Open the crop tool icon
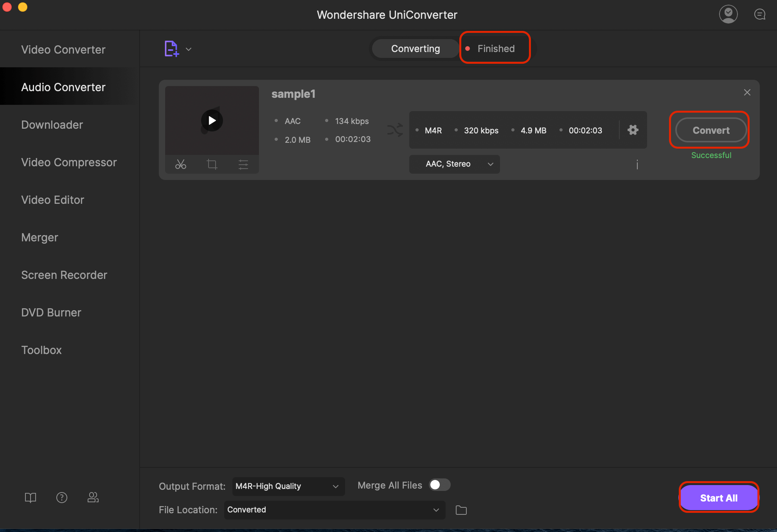 click(x=212, y=164)
